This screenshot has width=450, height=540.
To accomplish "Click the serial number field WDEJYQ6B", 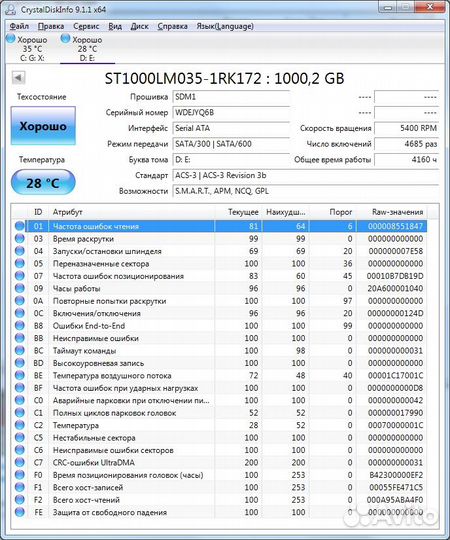I will pyautogui.click(x=231, y=113).
